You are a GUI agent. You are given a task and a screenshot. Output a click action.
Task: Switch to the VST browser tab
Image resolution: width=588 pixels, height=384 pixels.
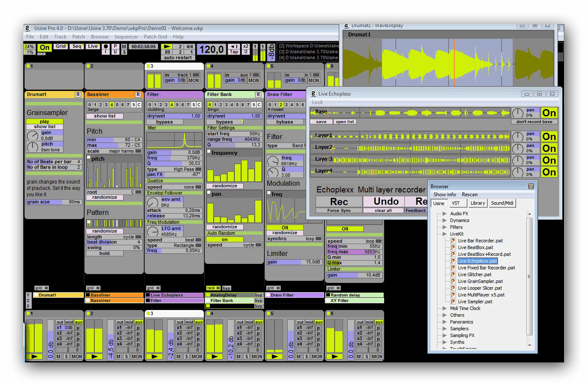(456, 203)
